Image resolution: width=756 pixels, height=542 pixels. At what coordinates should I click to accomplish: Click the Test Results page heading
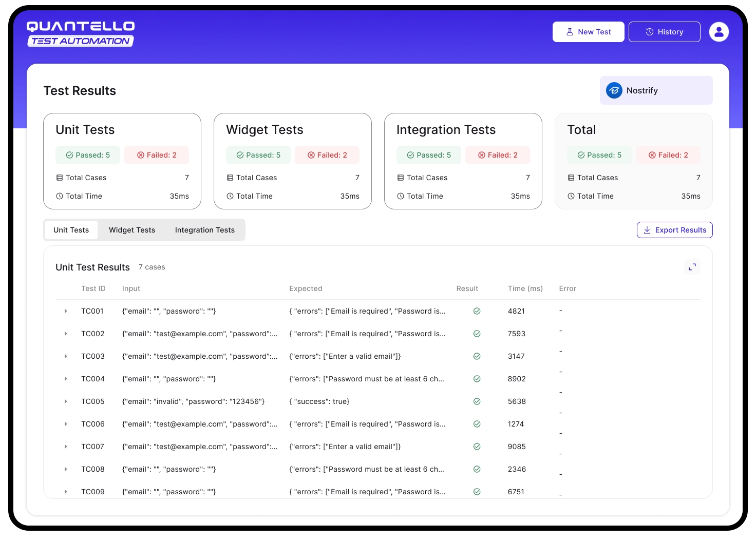point(80,91)
